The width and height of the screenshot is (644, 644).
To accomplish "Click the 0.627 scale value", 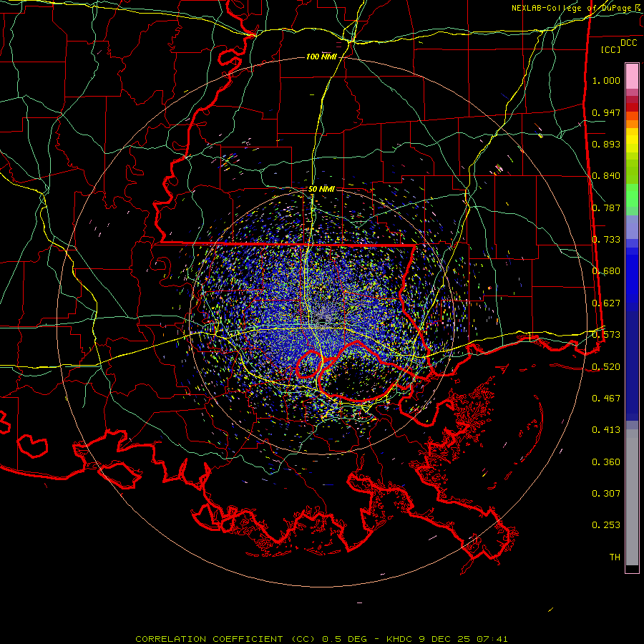I will pyautogui.click(x=606, y=303).
